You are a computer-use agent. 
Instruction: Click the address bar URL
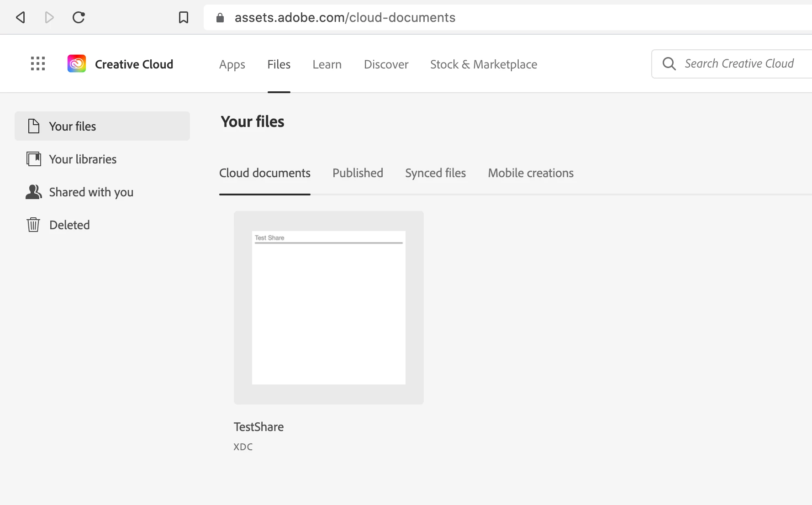click(345, 18)
